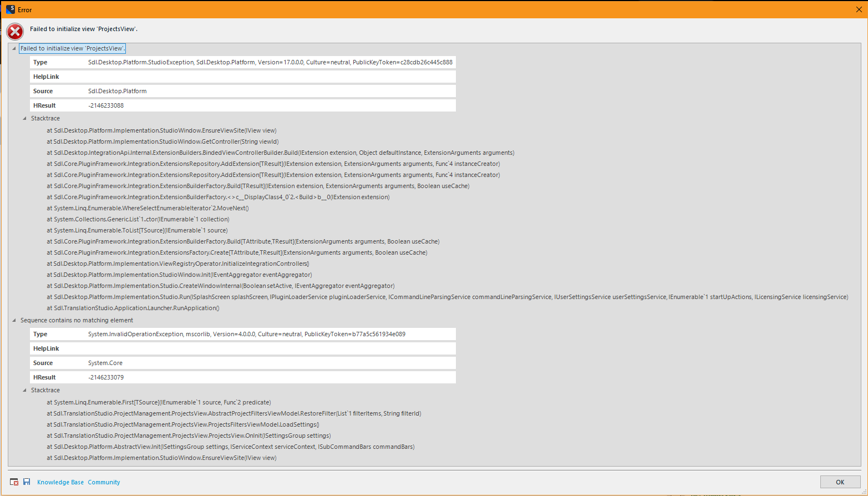
Task: Click the empty HelpLink field of StudioException
Action: click(x=243, y=77)
